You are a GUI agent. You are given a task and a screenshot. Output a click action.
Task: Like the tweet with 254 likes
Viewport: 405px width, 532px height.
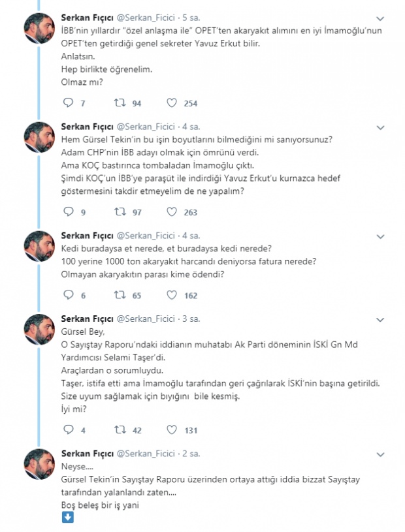171,103
